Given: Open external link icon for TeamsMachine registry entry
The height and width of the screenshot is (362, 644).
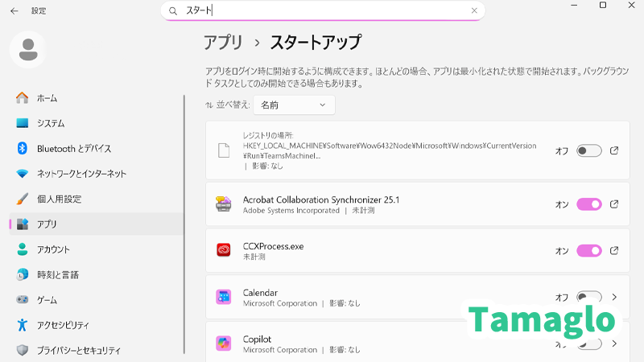Looking at the screenshot, I should (614, 150).
